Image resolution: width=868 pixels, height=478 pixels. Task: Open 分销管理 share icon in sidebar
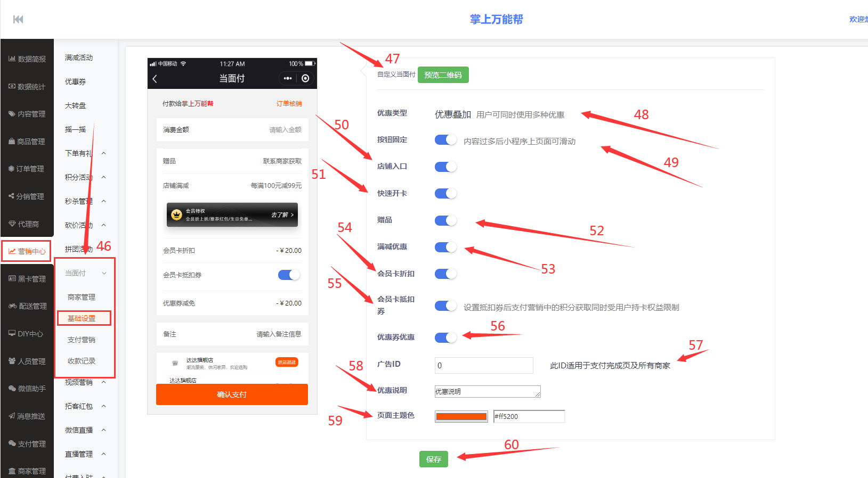click(11, 196)
